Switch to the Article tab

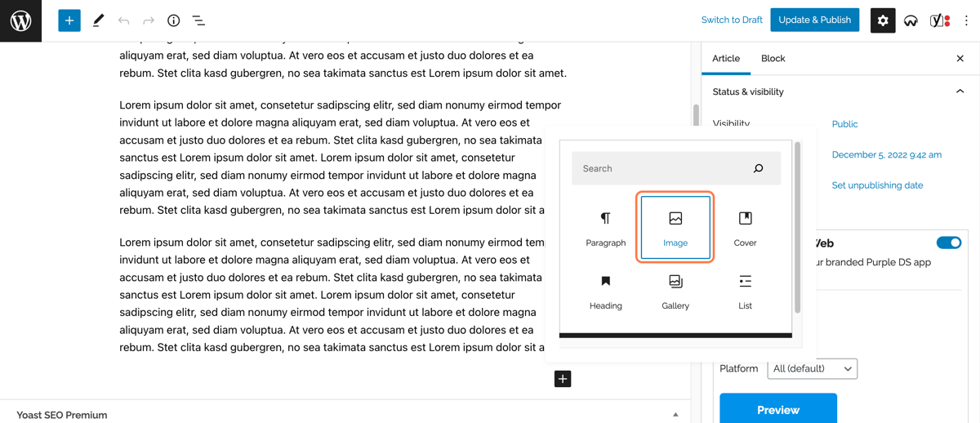[726, 59]
